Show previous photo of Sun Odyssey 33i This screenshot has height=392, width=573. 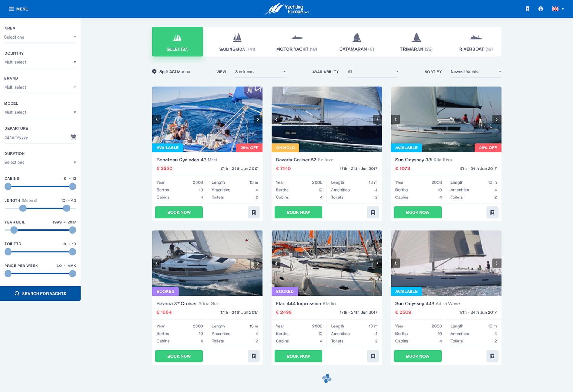click(x=395, y=119)
